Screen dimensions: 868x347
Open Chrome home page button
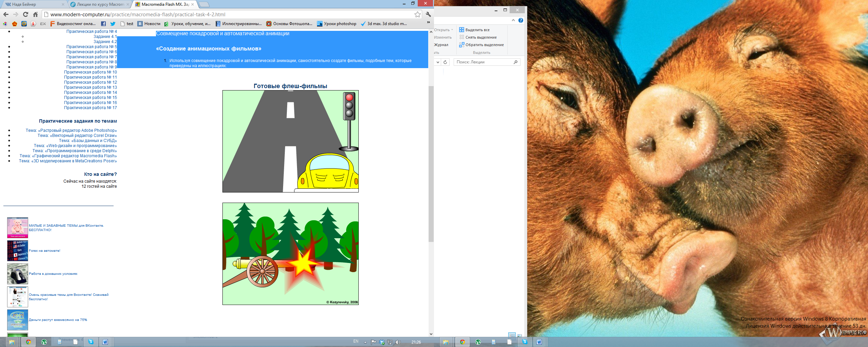[x=35, y=14]
